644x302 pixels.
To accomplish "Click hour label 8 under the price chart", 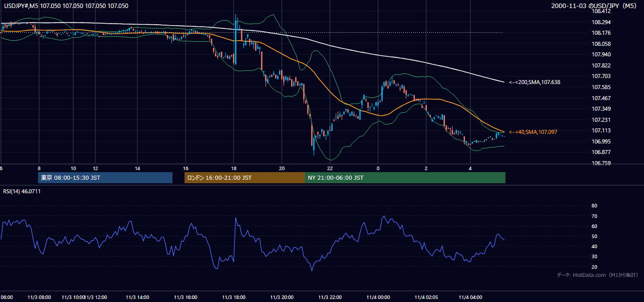I will coord(39,168).
